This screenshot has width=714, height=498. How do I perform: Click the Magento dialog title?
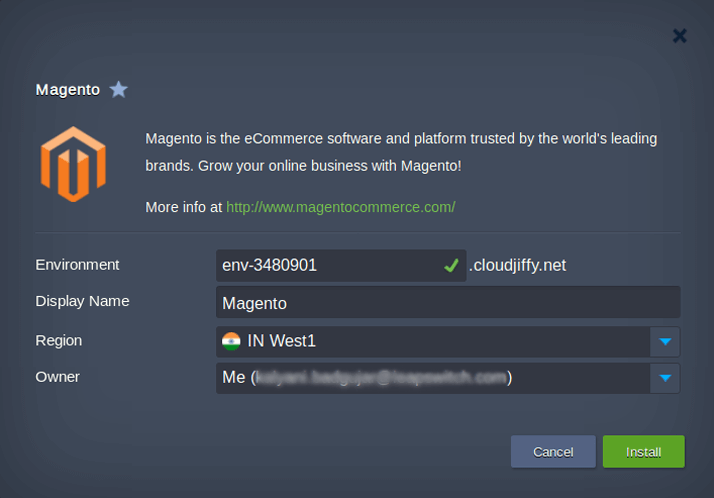tap(68, 90)
